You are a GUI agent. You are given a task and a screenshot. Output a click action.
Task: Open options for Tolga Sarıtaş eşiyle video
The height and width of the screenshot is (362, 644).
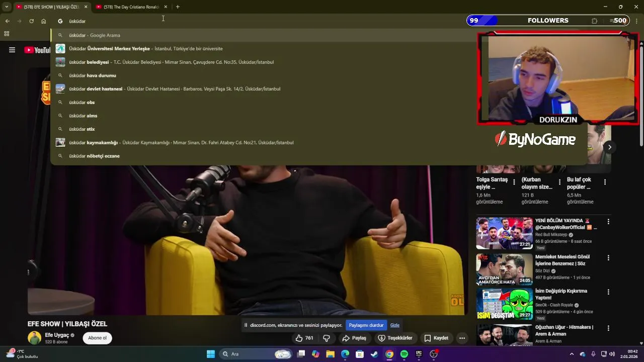(x=514, y=182)
